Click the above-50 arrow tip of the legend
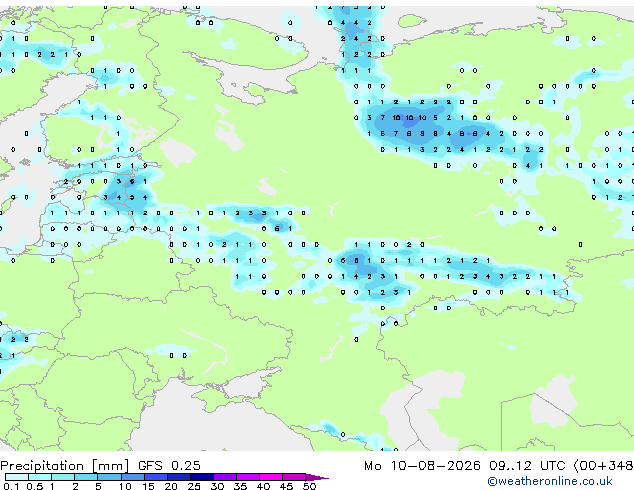Screen dimensions: 634x490 tap(317, 478)
